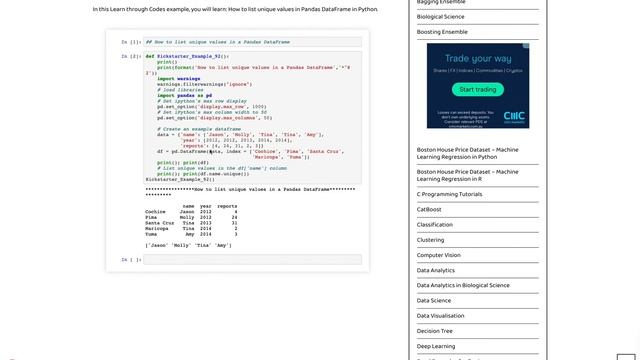Open the Data Visualisation category link
The height and width of the screenshot is (360, 640).
click(440, 316)
